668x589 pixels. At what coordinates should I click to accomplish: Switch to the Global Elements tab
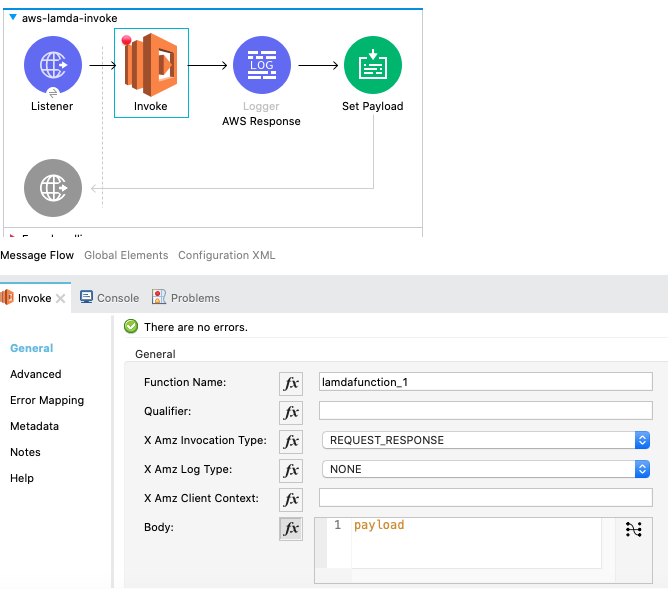coord(126,255)
